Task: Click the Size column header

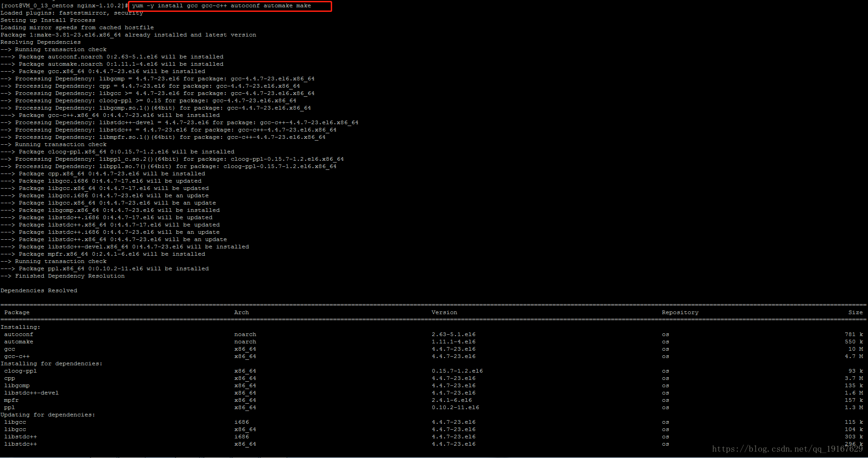Action: [x=856, y=313]
